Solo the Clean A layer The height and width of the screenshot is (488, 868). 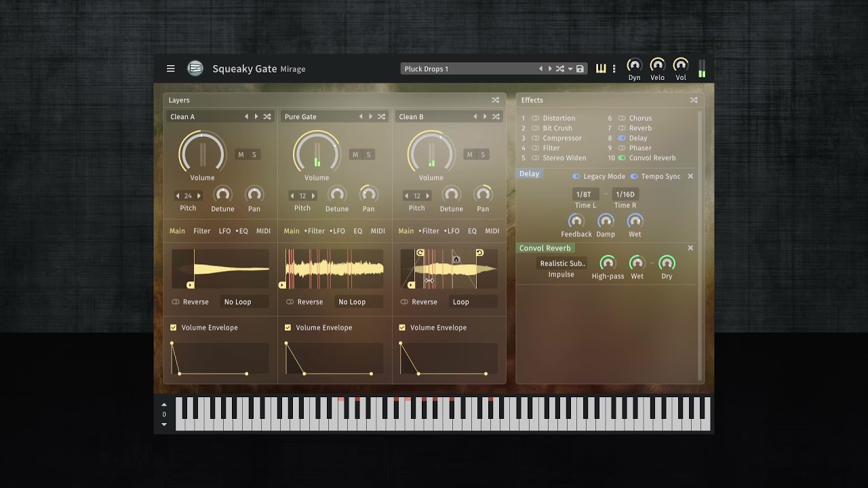tap(254, 155)
